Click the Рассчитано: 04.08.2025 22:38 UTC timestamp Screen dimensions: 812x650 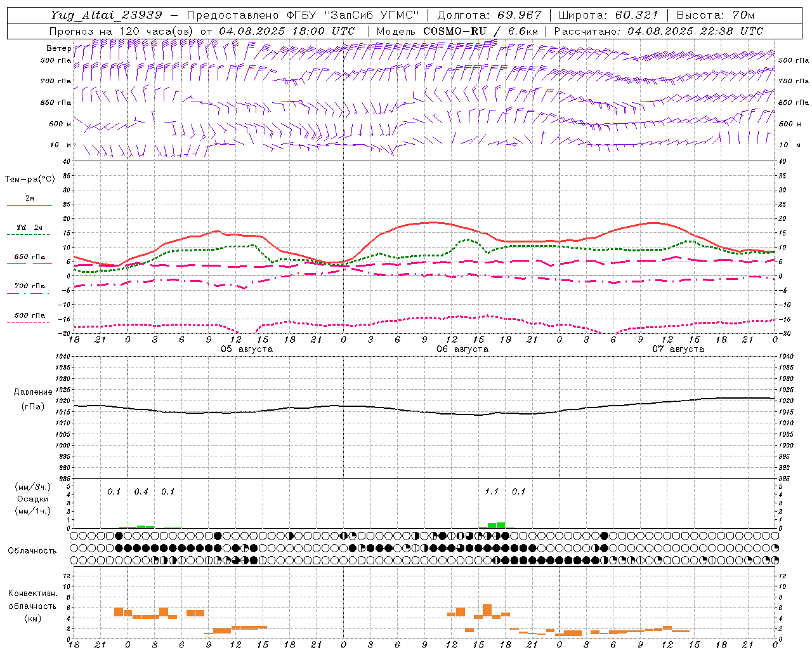pos(658,31)
